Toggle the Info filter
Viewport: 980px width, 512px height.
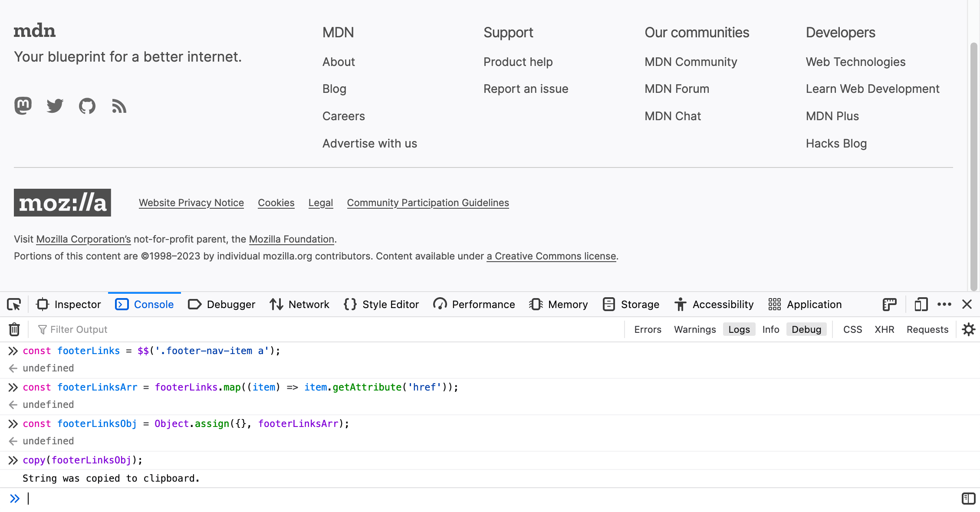[771, 329]
